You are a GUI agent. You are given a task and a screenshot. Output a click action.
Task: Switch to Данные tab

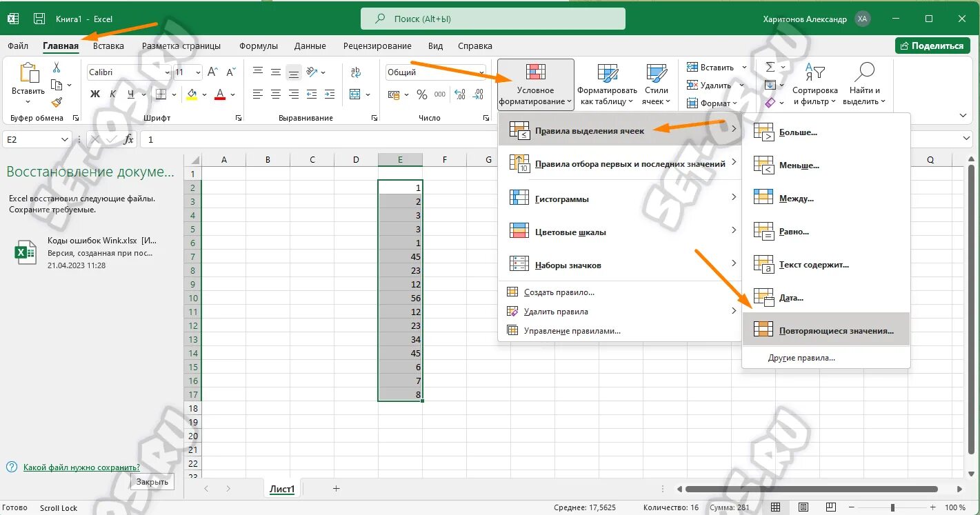(310, 46)
